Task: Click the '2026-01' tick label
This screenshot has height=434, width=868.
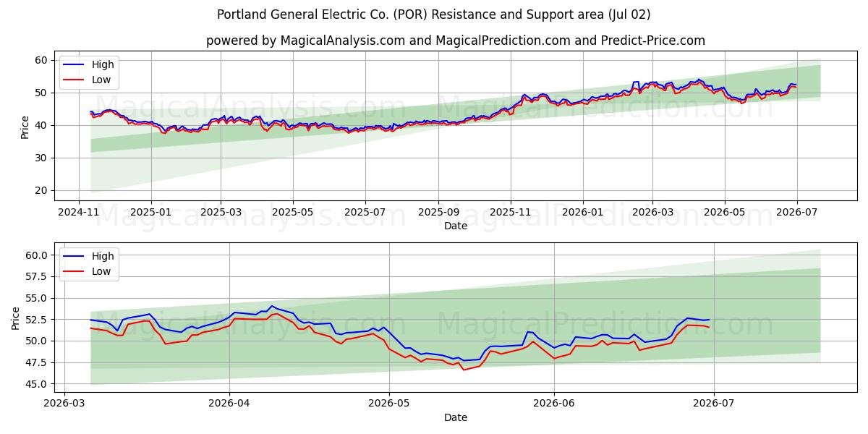Action: tap(583, 212)
